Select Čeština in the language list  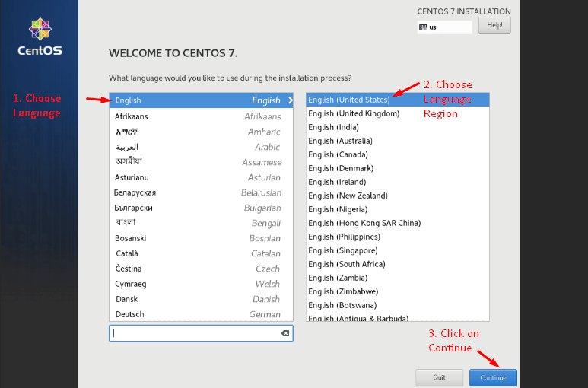201,269
